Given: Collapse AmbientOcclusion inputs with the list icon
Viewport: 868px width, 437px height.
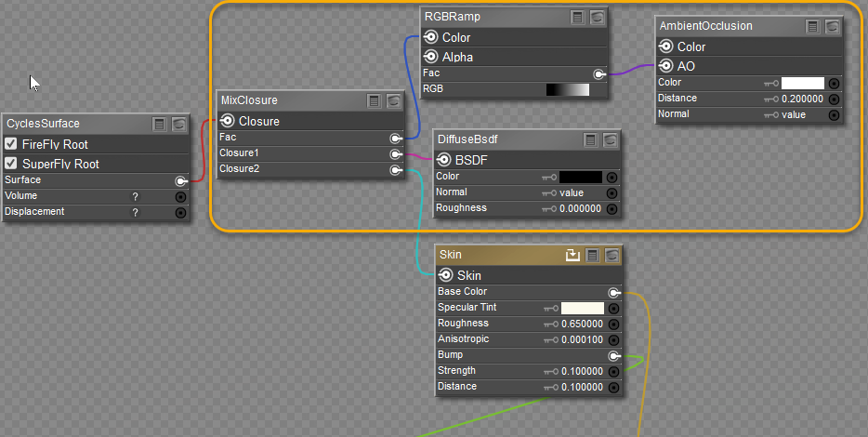Looking at the screenshot, I should click(x=812, y=27).
